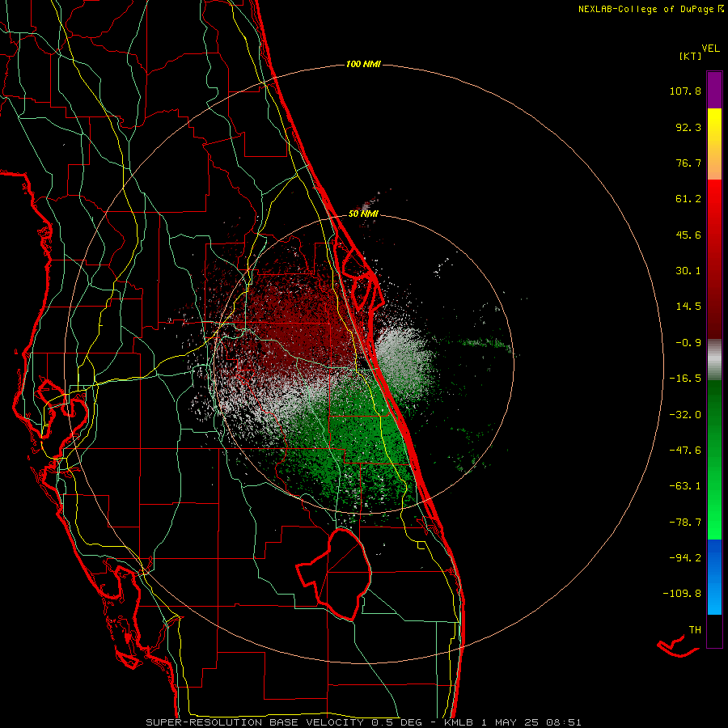This screenshot has width=728, height=728.
Task: Click the -63.1 legend value
Action: (685, 486)
